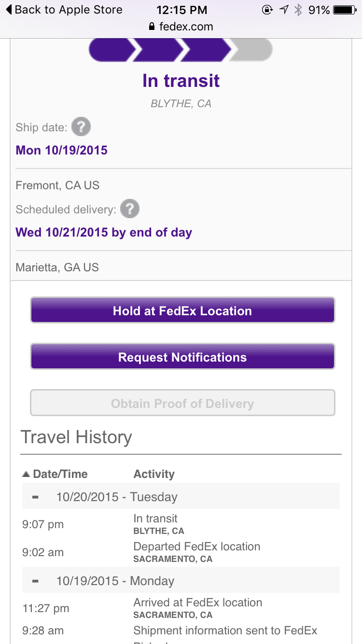The image size is (362, 644).
Task: Tap Obtain Proof of Delivery button
Action: [x=182, y=404]
